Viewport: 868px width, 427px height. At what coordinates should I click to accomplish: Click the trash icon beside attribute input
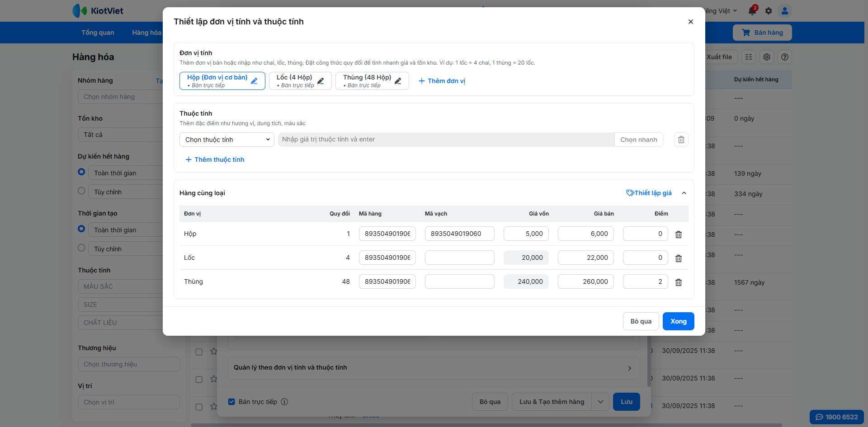pyautogui.click(x=681, y=140)
